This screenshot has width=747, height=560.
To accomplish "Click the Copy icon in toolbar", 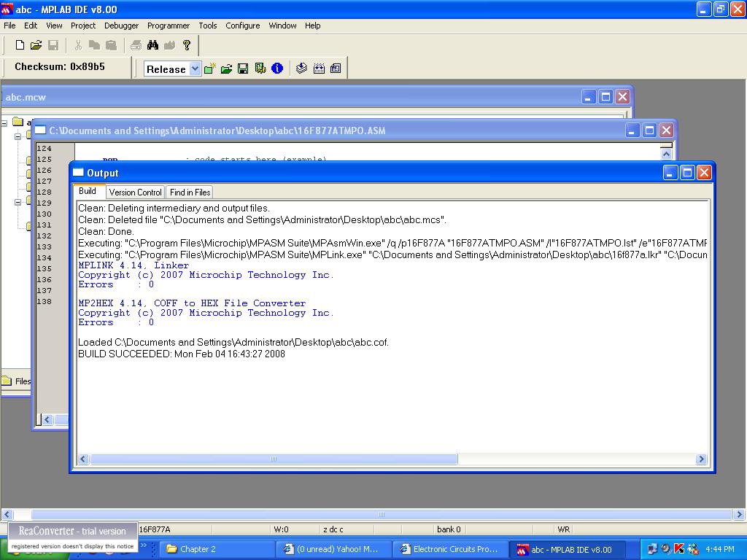I will [94, 45].
